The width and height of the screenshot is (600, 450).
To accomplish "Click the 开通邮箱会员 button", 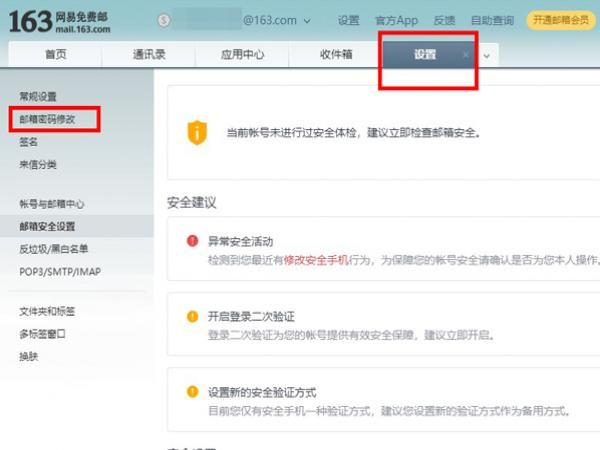I will 561,20.
